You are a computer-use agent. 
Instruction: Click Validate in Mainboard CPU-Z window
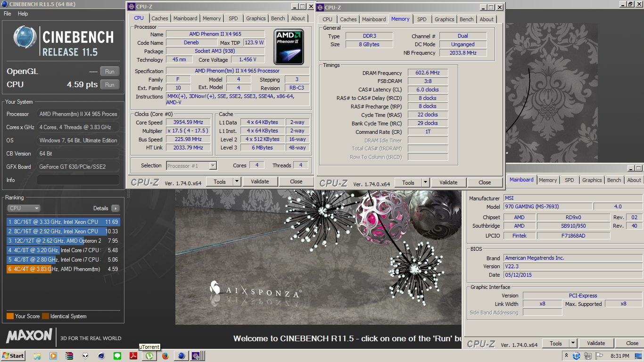(x=596, y=343)
